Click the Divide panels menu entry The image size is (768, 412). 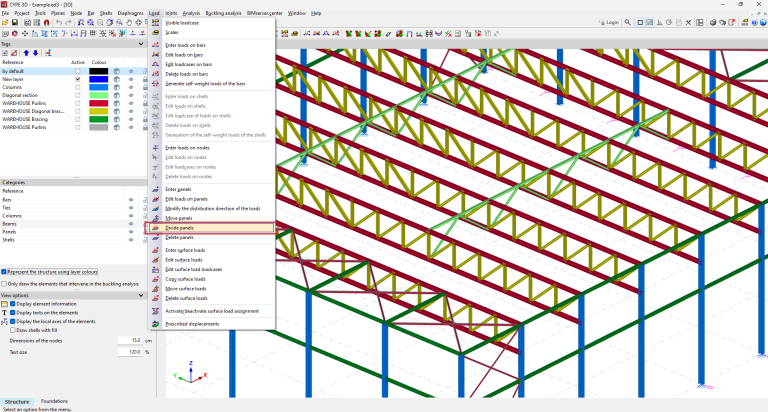pos(180,228)
